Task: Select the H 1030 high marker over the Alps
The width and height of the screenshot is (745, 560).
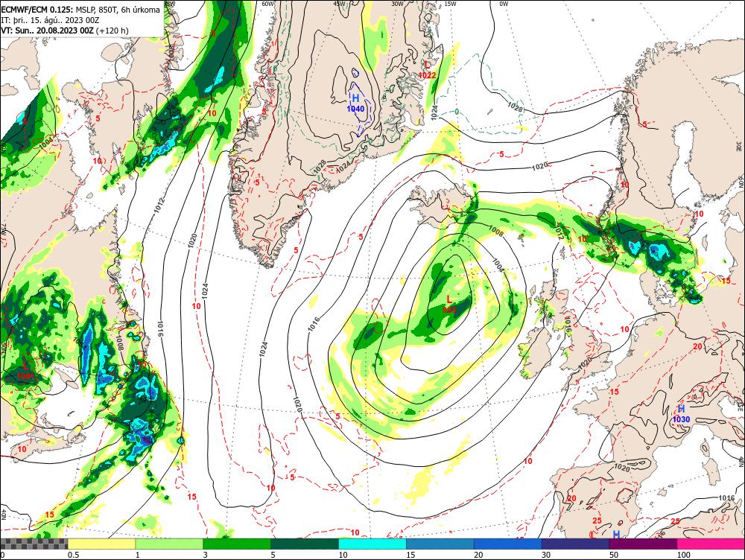Action: [x=681, y=414]
